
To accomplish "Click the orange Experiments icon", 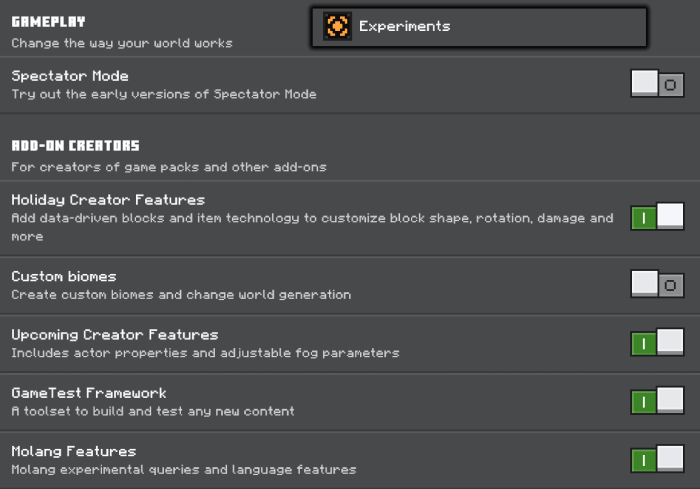I will click(338, 27).
